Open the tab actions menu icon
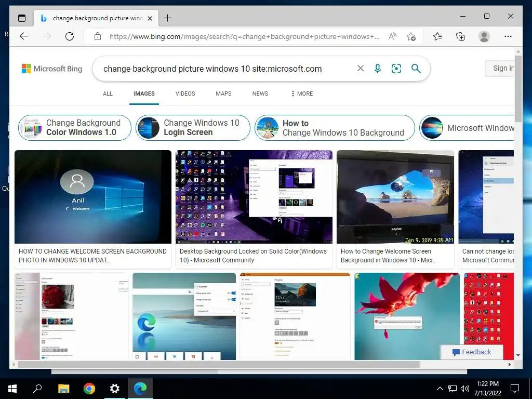The height and width of the screenshot is (399, 532). click(22, 18)
